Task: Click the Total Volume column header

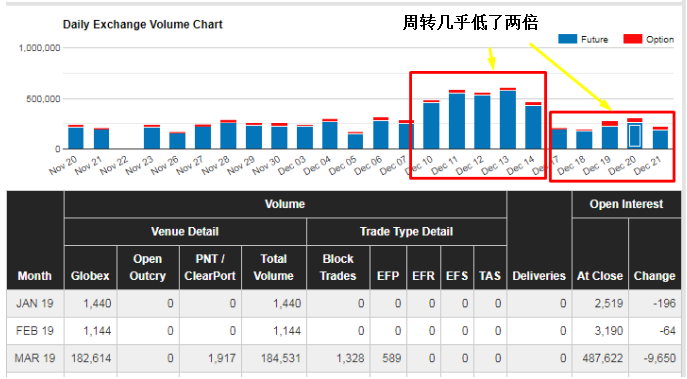Action: click(x=274, y=267)
